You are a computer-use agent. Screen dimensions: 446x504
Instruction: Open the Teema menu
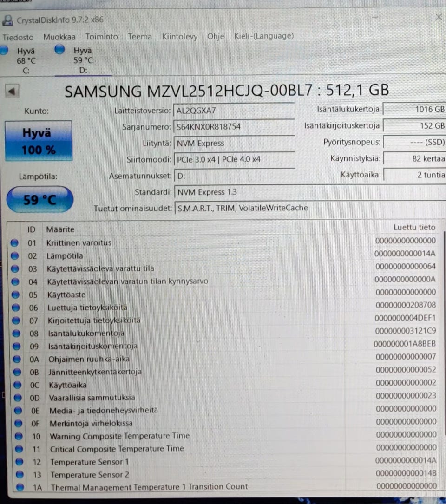pyautogui.click(x=140, y=36)
